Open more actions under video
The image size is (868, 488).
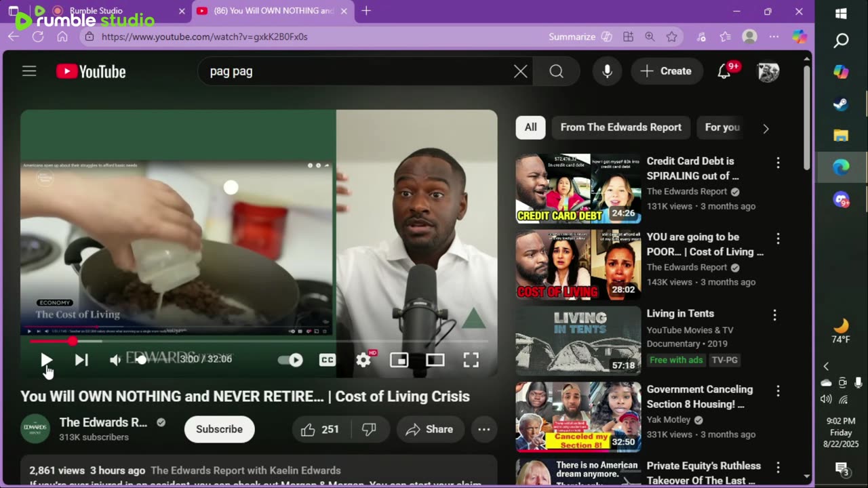(x=484, y=430)
